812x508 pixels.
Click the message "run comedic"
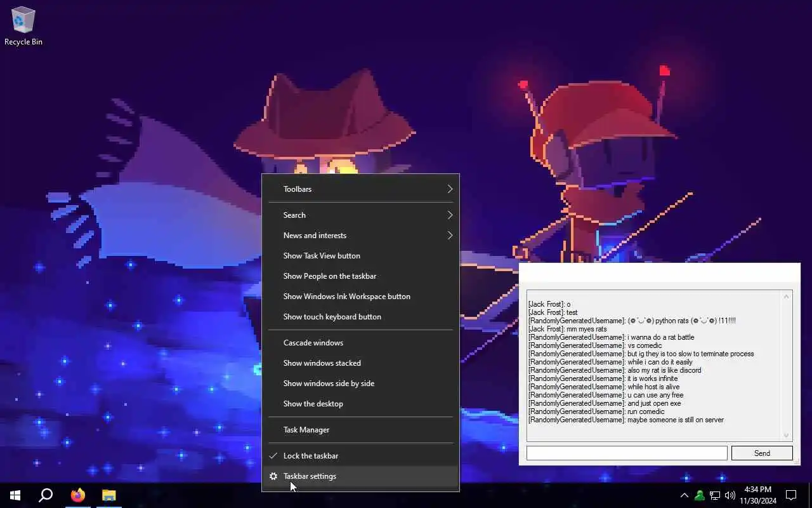click(646, 411)
